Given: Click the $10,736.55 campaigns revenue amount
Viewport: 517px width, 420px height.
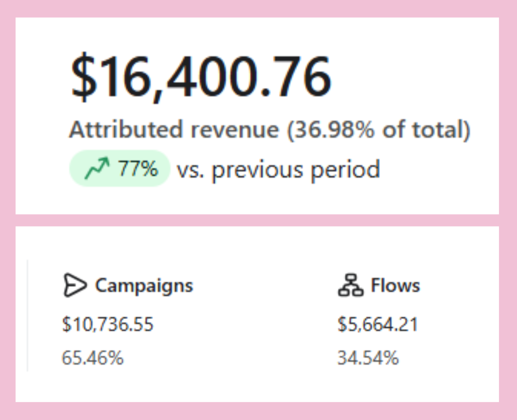Looking at the screenshot, I should pos(108,324).
